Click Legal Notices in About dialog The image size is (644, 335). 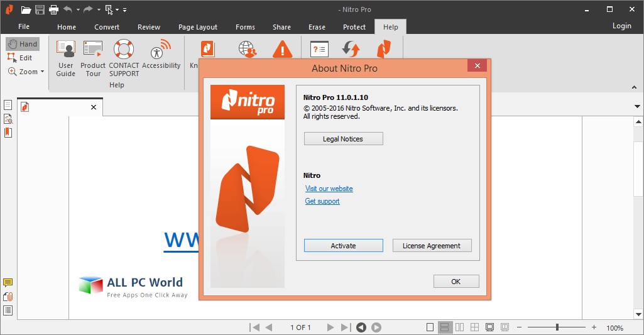point(343,139)
